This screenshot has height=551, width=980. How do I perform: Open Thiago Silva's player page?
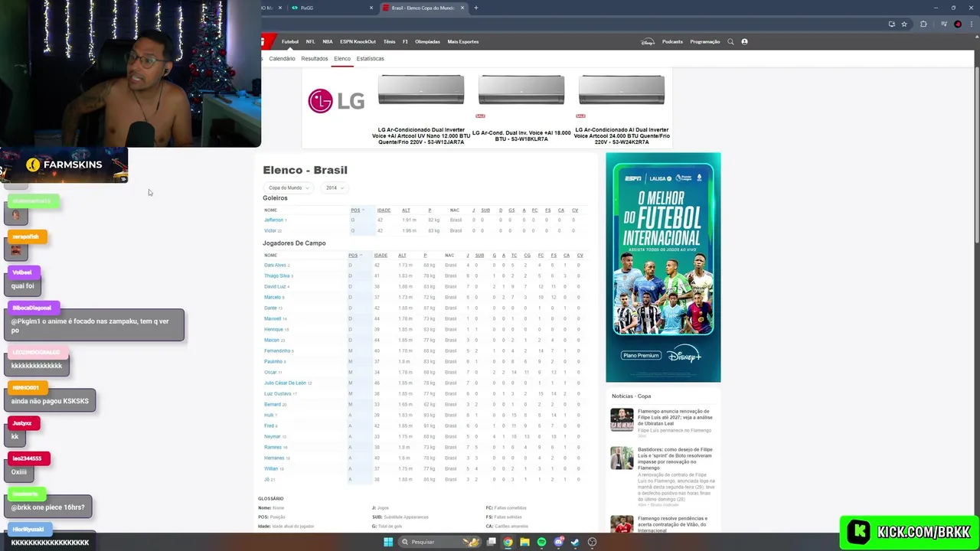(x=276, y=275)
